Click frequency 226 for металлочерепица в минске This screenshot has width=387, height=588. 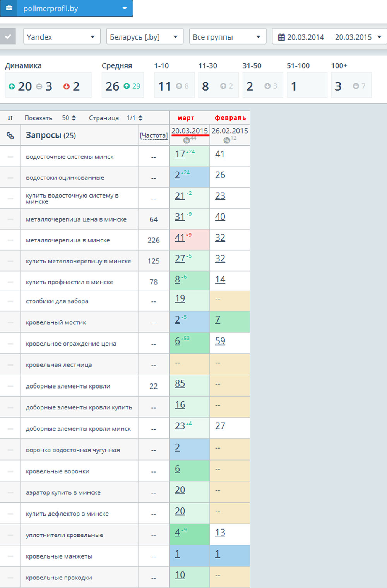coord(154,240)
